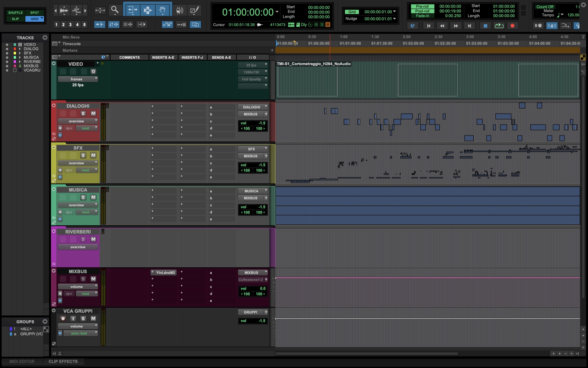This screenshot has height=368, width=588.
Task: Click the Zoom Toggle icon
Action: 100,10
